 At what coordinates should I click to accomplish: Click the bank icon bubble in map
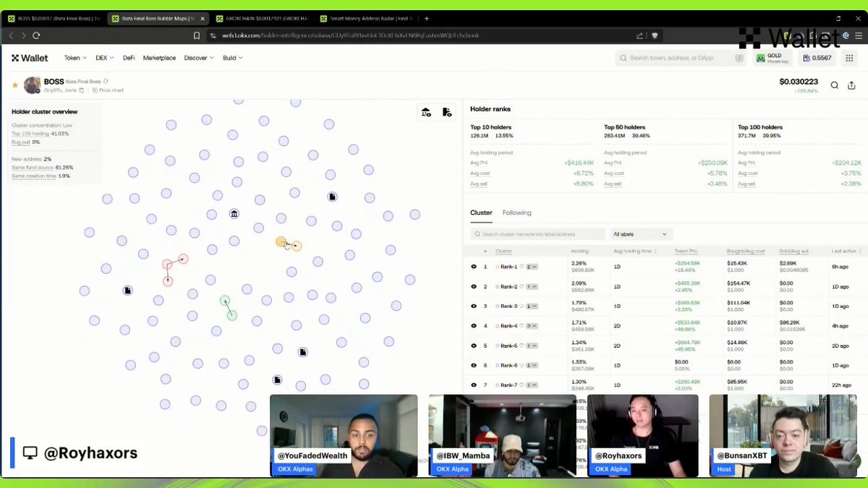tap(234, 214)
